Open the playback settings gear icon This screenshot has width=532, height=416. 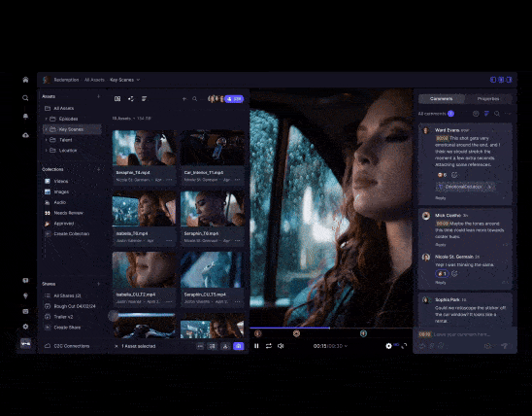click(x=389, y=346)
